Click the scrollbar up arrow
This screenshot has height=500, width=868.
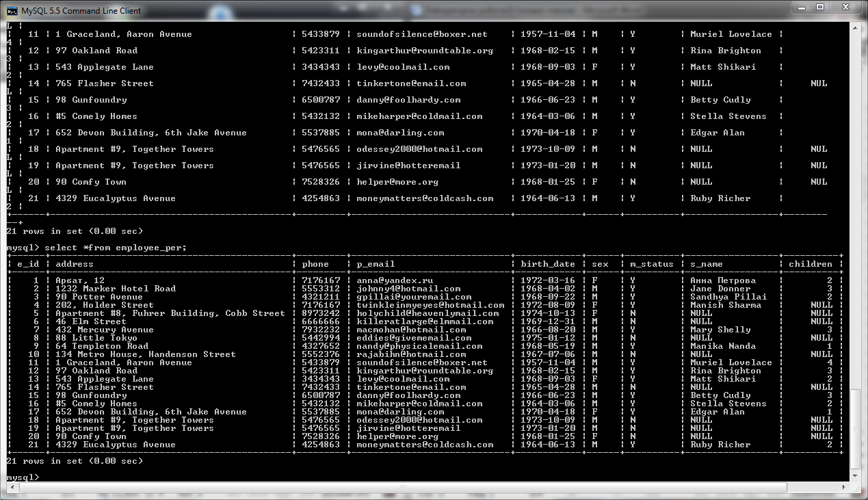[x=856, y=27]
